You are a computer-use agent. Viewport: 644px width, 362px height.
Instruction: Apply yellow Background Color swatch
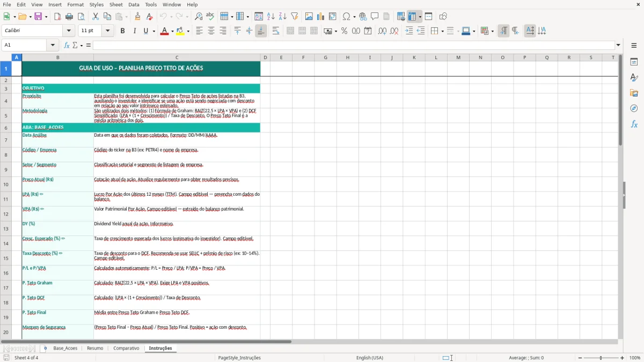(180, 31)
